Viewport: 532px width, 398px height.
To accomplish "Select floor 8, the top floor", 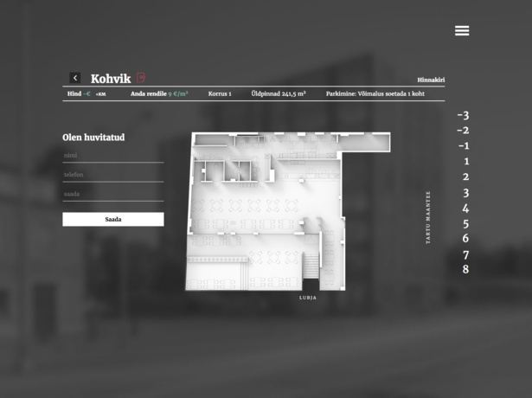I will coord(466,269).
